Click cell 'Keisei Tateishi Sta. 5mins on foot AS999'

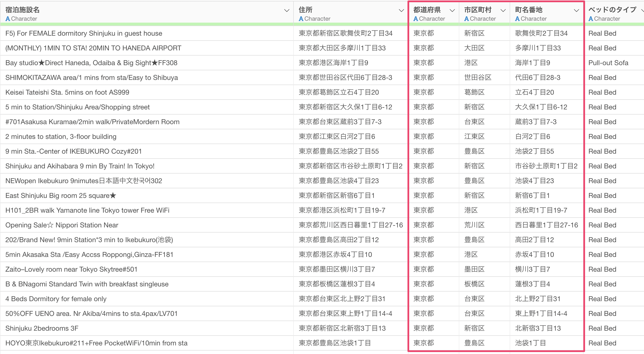pos(147,92)
